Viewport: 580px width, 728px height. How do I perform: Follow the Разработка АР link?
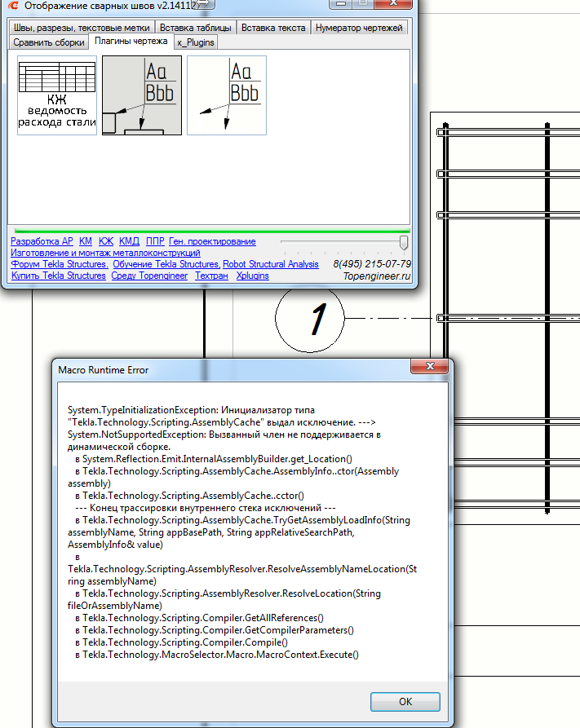[42, 241]
